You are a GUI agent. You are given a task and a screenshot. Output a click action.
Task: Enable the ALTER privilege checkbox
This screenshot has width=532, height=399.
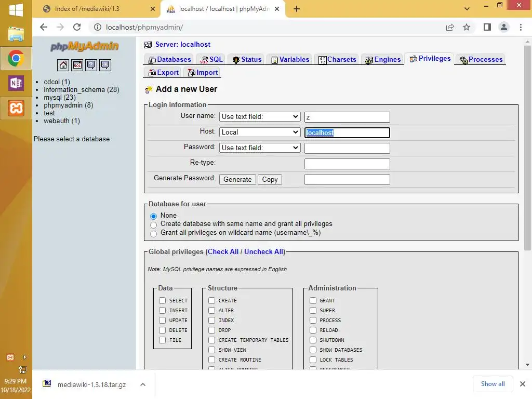(212, 311)
